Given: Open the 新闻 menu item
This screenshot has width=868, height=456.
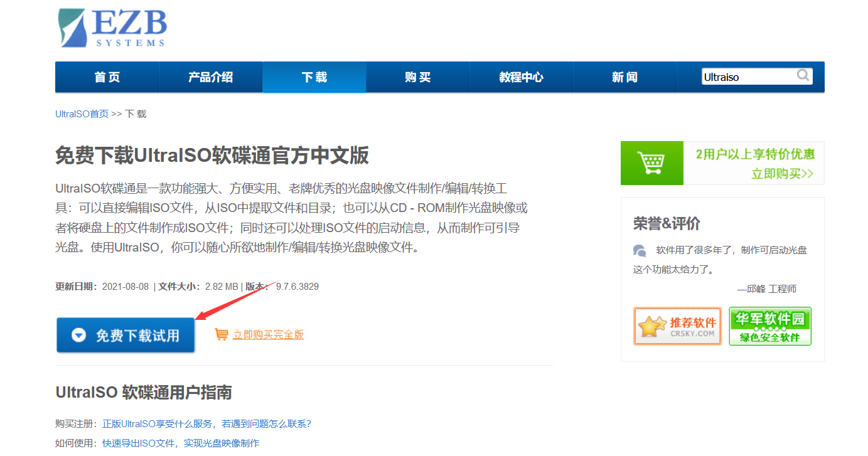Looking at the screenshot, I should pos(625,77).
